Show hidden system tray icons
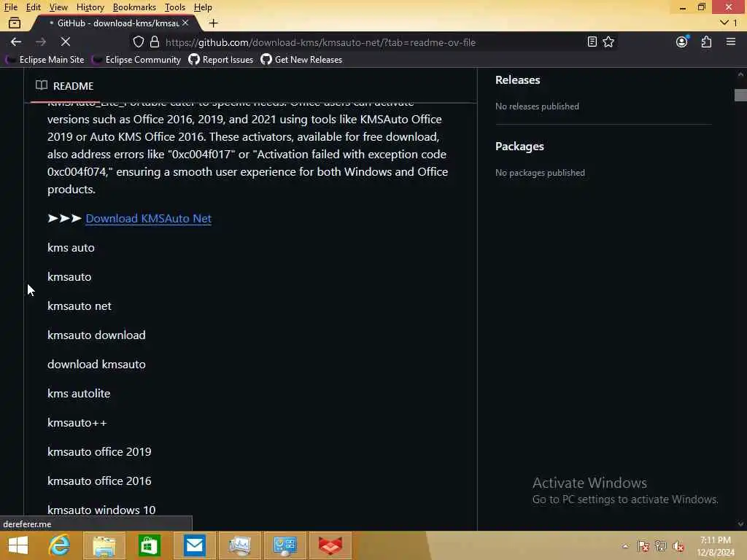Image resolution: width=747 pixels, height=560 pixels. [x=625, y=546]
